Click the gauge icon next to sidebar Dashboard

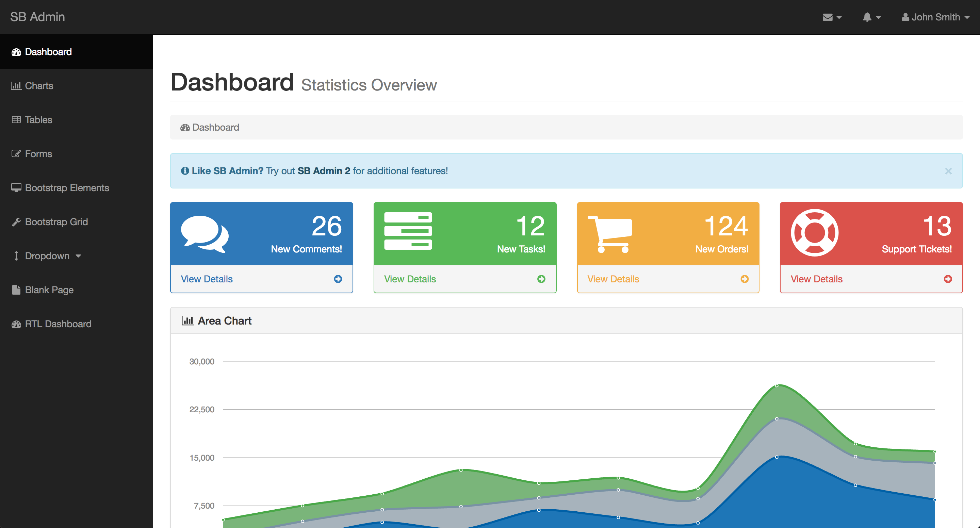[x=16, y=52]
